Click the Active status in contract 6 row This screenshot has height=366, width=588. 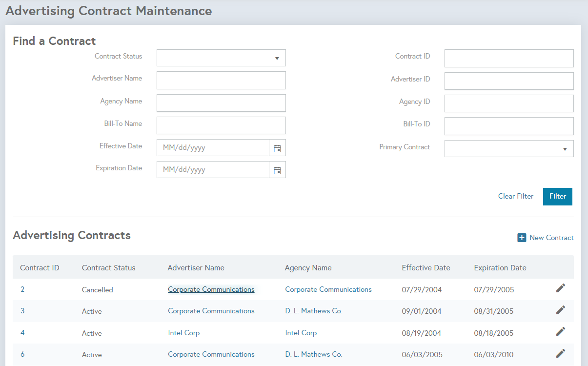pyautogui.click(x=92, y=355)
